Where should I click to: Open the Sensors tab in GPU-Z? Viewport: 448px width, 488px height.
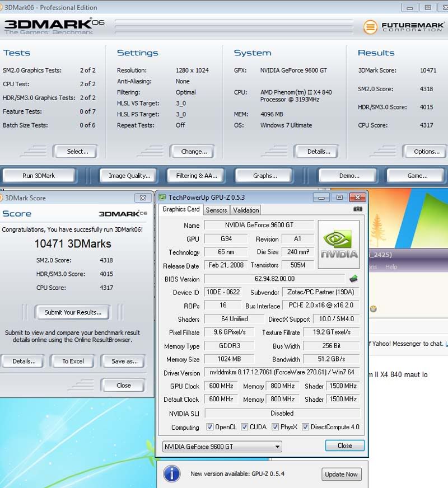pos(216,210)
